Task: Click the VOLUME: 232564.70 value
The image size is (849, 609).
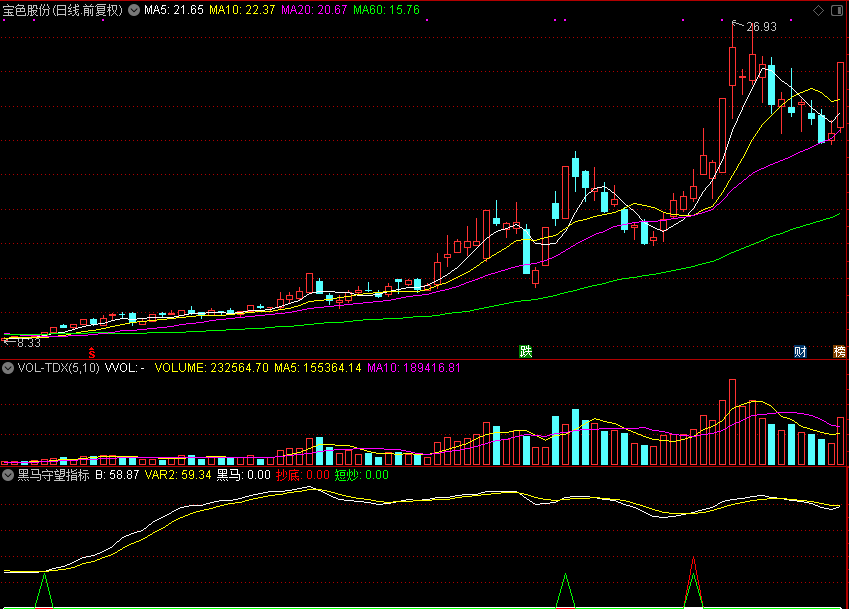Action: [211, 368]
